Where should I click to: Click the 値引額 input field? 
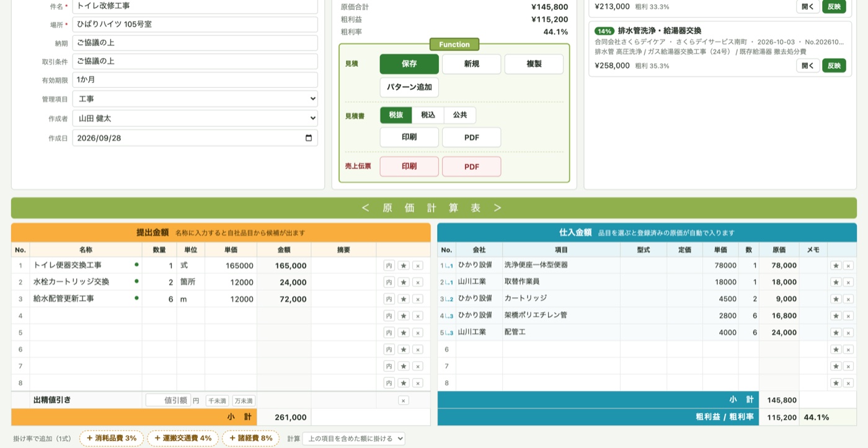click(x=168, y=400)
